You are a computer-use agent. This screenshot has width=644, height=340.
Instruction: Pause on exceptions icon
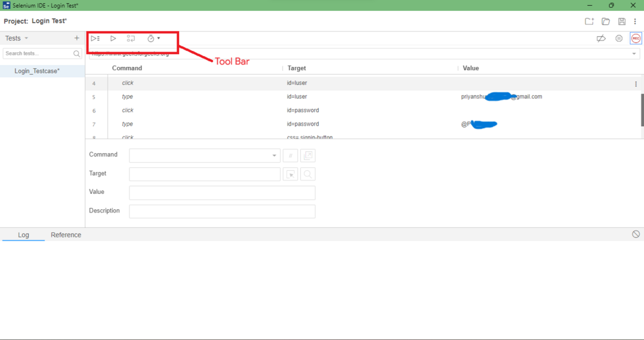619,38
